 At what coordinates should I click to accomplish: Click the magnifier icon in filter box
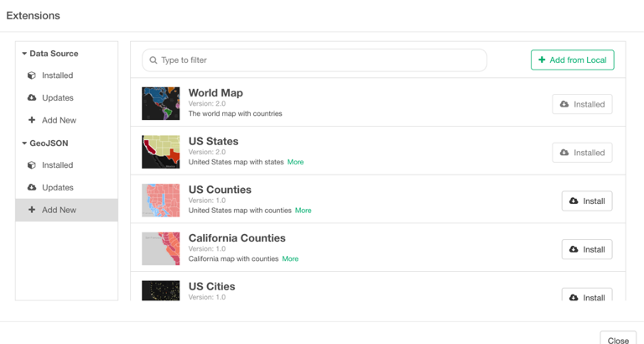click(x=153, y=60)
